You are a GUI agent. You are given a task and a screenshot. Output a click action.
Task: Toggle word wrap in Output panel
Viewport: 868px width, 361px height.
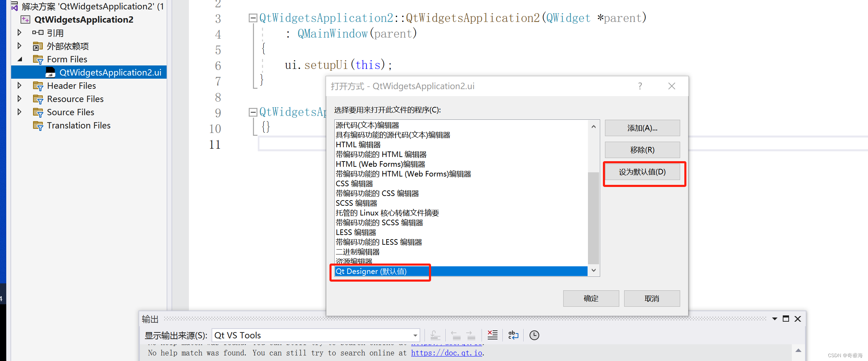[513, 335]
